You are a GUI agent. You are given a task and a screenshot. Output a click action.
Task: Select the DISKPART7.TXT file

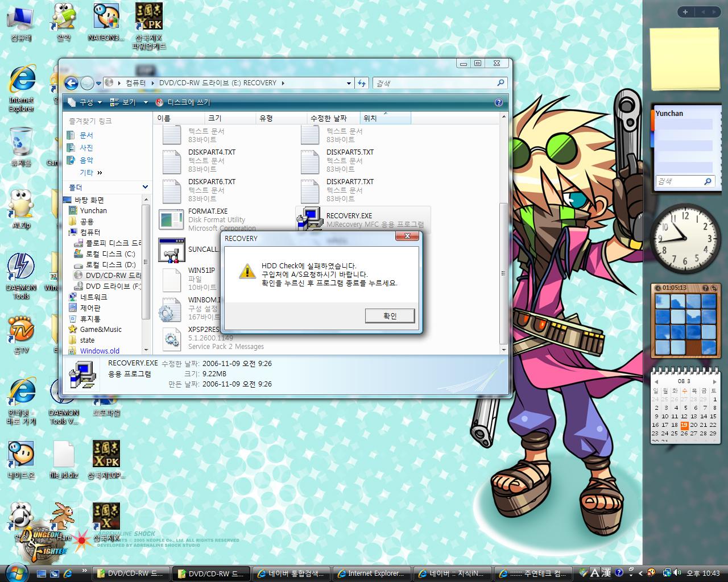tap(350, 182)
